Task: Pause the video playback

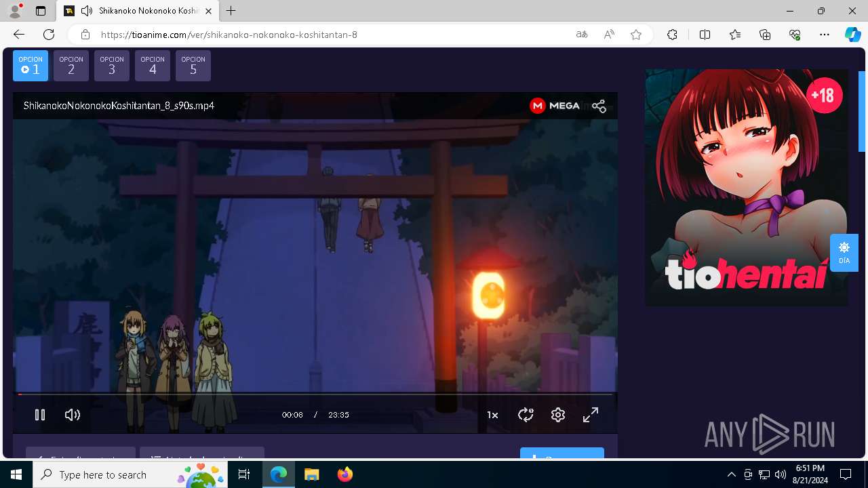Action: pos(40,415)
